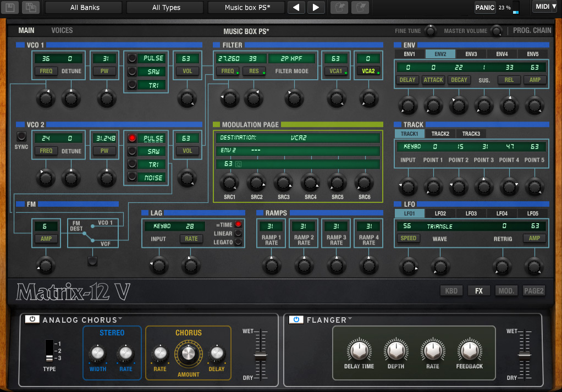Open the LFO TRIANGLE wave selector
The image size is (562, 392).
439,227
